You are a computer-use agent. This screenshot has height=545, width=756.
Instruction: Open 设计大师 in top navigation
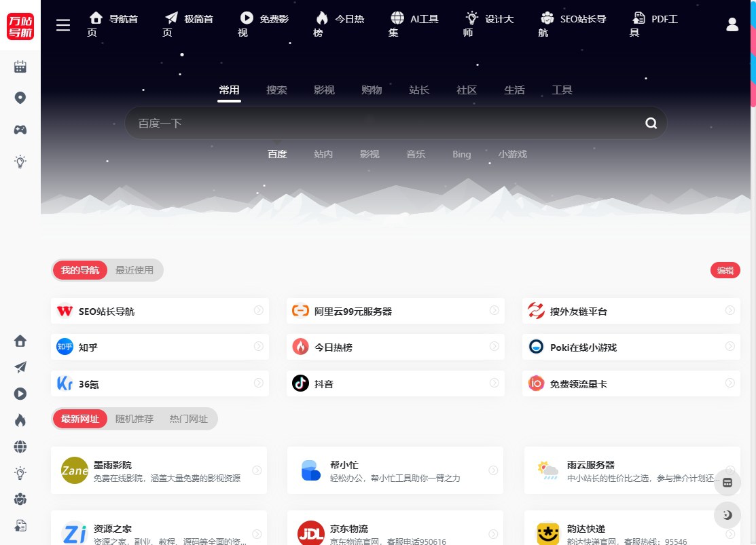[x=488, y=25]
